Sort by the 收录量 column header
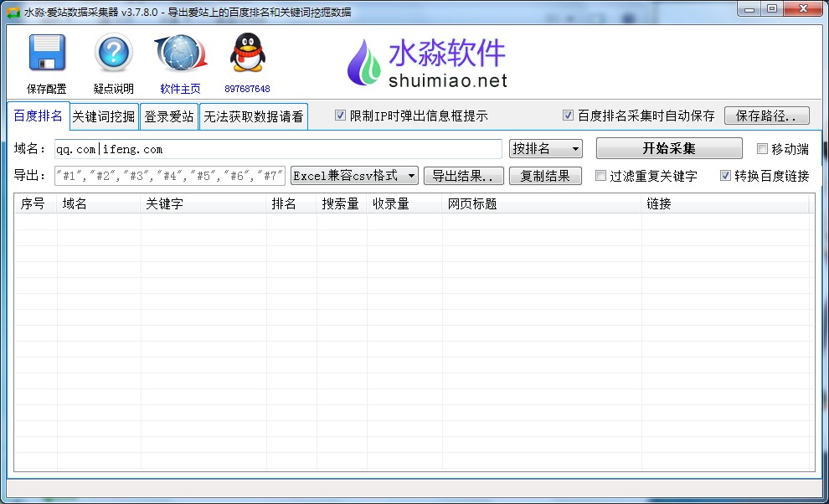Viewport: 829px width, 504px height. (x=404, y=203)
